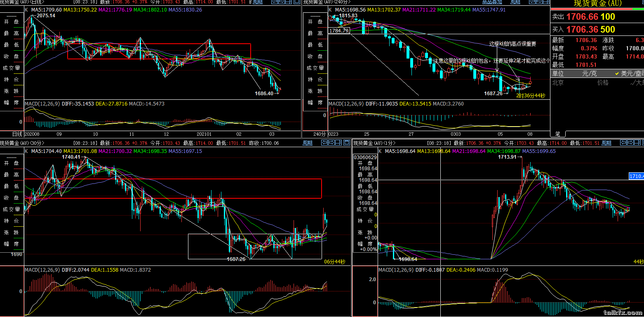This screenshot has height=317, width=644.
Task: Click MACD(12,26,9) indicator label in 240-minute panel
Action: pyautogui.click(x=346, y=104)
